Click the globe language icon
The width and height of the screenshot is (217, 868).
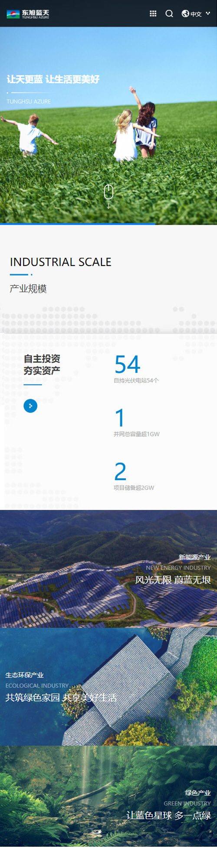click(185, 13)
